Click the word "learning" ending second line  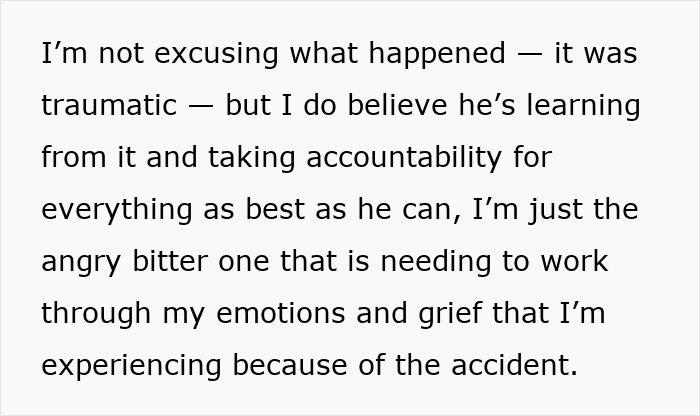click(583, 107)
